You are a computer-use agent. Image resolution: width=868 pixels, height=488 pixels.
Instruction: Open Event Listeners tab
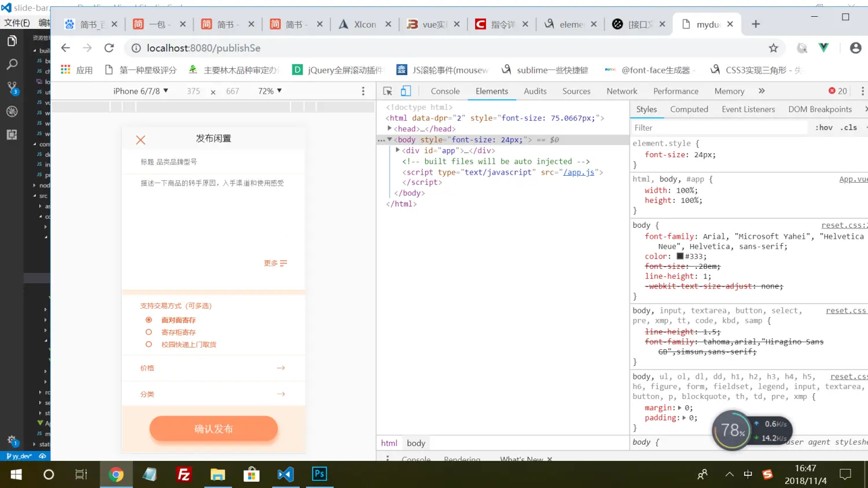748,109
